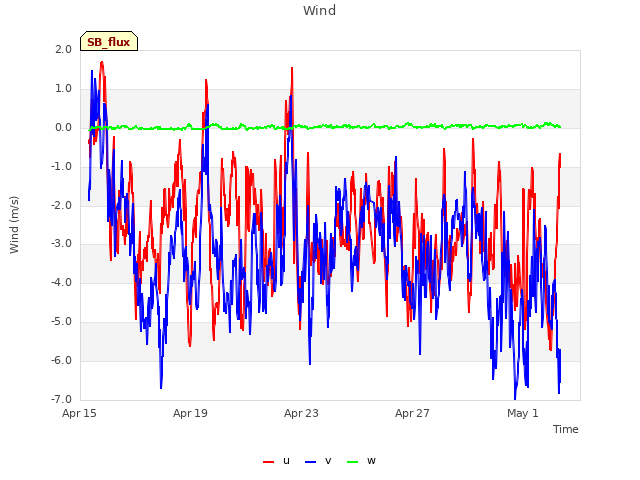The width and height of the screenshot is (640, 480).
Task: Click the '-3.0' y-axis tick
Action: coord(61,244)
